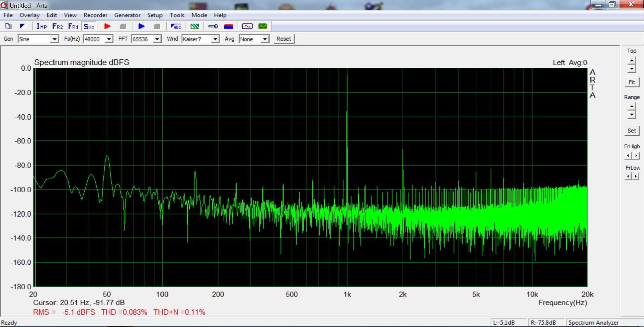Open the File menu
644x327 pixels.
(x=8, y=15)
